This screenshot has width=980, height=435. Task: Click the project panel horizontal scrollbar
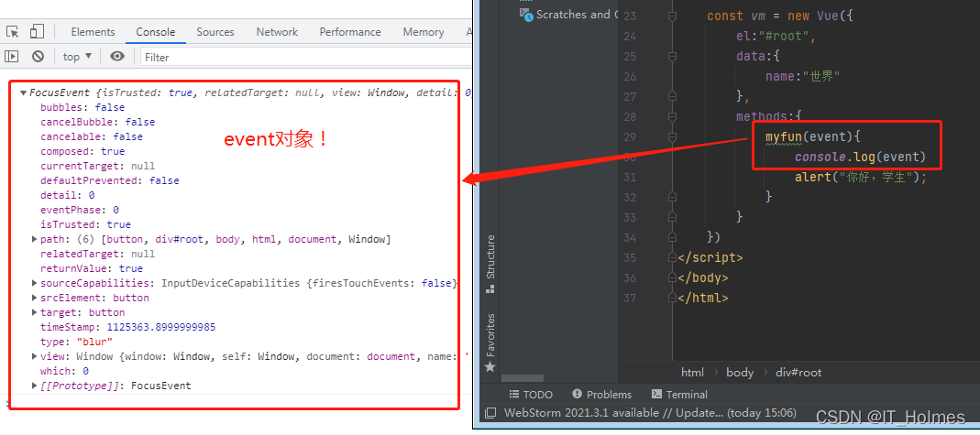click(524, 377)
